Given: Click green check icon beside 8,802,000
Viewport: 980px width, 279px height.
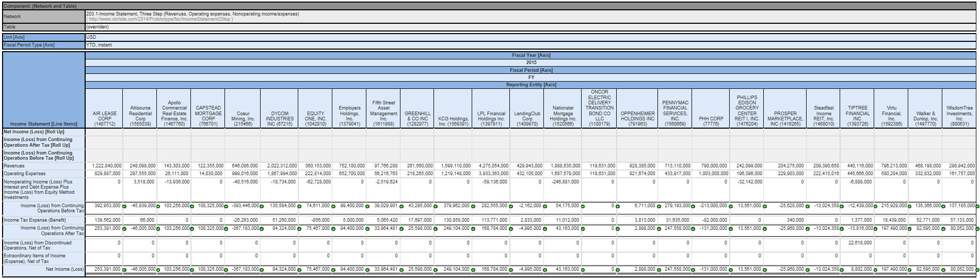Looking at the screenshot, I should point(876,270).
